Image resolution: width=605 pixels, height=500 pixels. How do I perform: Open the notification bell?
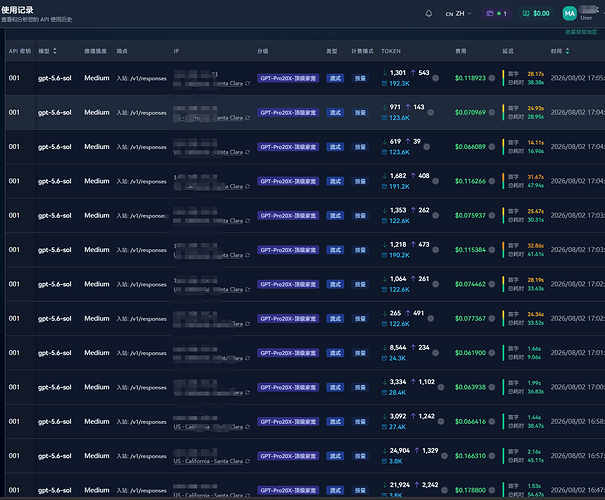click(429, 14)
